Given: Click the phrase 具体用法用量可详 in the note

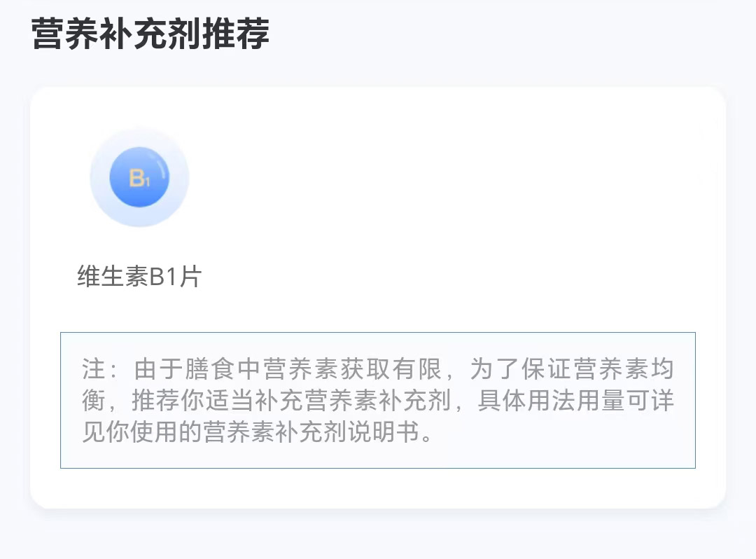Looking at the screenshot, I should [x=575, y=401].
